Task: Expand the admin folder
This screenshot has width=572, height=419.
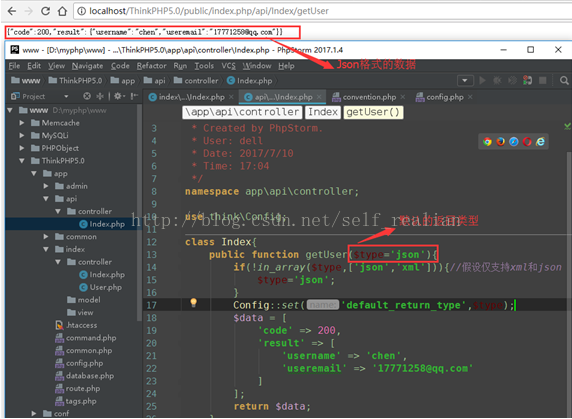Action: pos(46,186)
